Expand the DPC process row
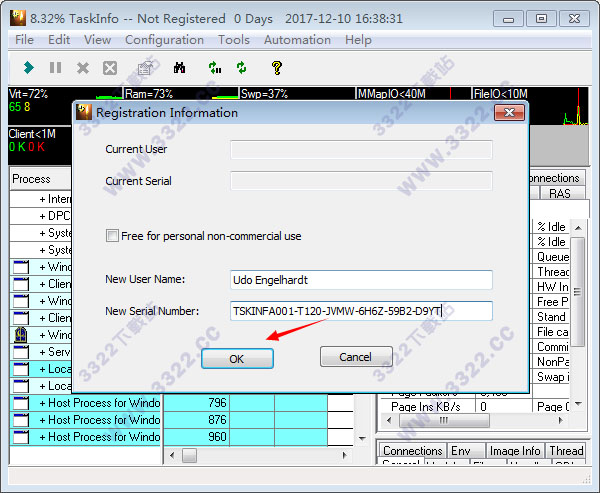 (42, 216)
